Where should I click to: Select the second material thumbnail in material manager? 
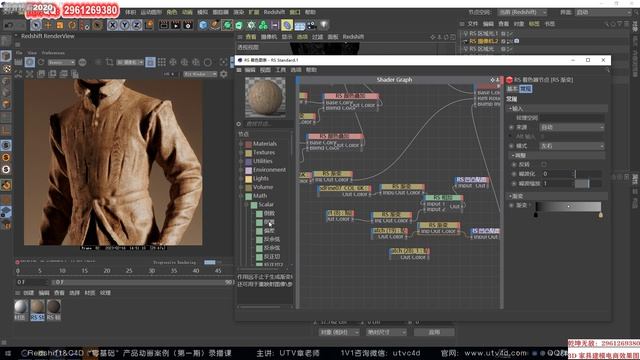(37, 309)
